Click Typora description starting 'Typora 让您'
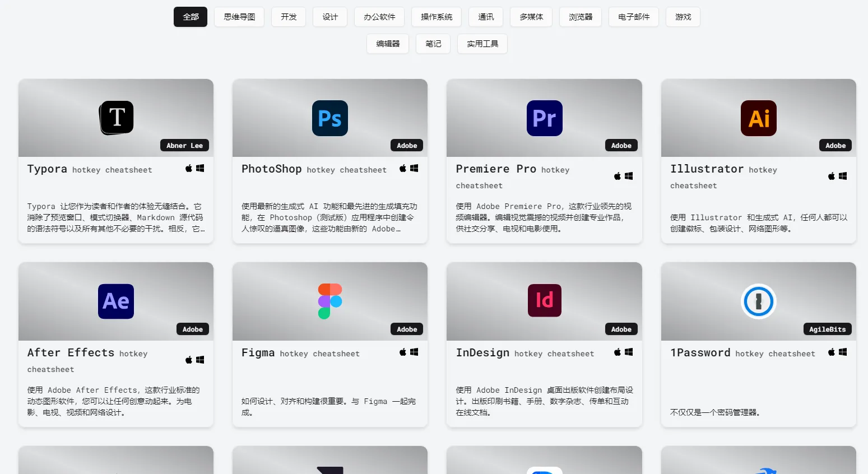This screenshot has width=868, height=474. pyautogui.click(x=116, y=217)
